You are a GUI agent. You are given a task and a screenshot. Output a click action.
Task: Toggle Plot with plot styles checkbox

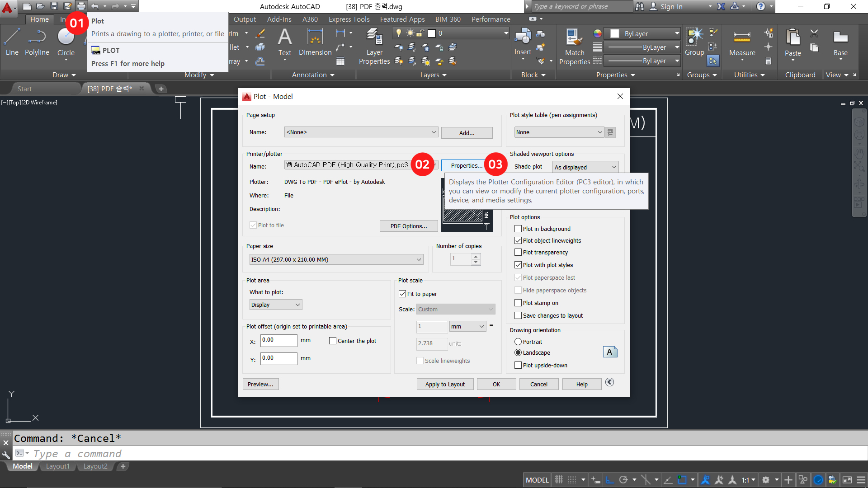[x=518, y=265]
